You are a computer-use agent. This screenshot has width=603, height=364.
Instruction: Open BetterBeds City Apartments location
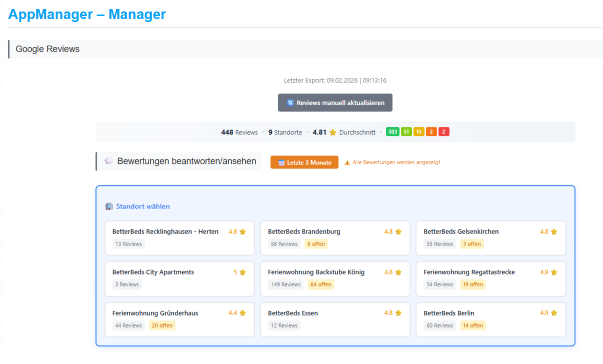click(x=180, y=279)
